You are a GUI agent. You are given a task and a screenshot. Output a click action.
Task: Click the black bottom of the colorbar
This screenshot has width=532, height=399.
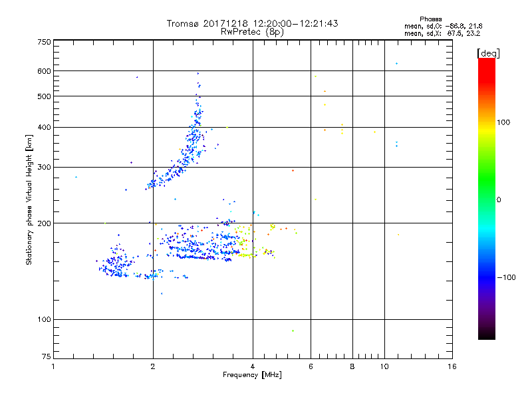click(x=487, y=334)
